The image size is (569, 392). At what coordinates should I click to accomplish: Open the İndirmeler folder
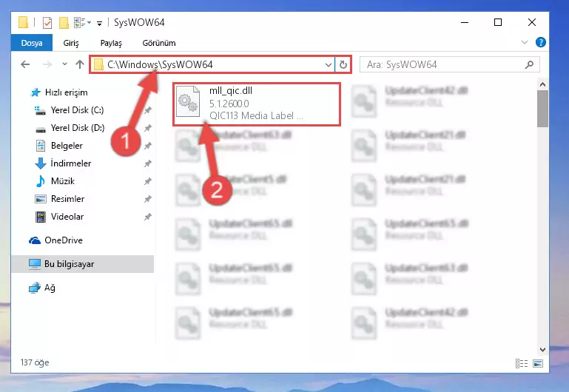point(70,163)
